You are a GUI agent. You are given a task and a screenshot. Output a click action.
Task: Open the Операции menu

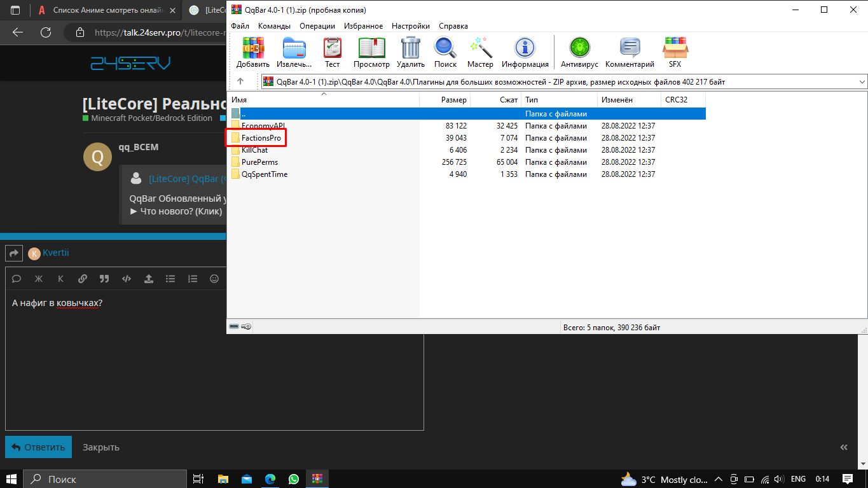click(x=317, y=26)
